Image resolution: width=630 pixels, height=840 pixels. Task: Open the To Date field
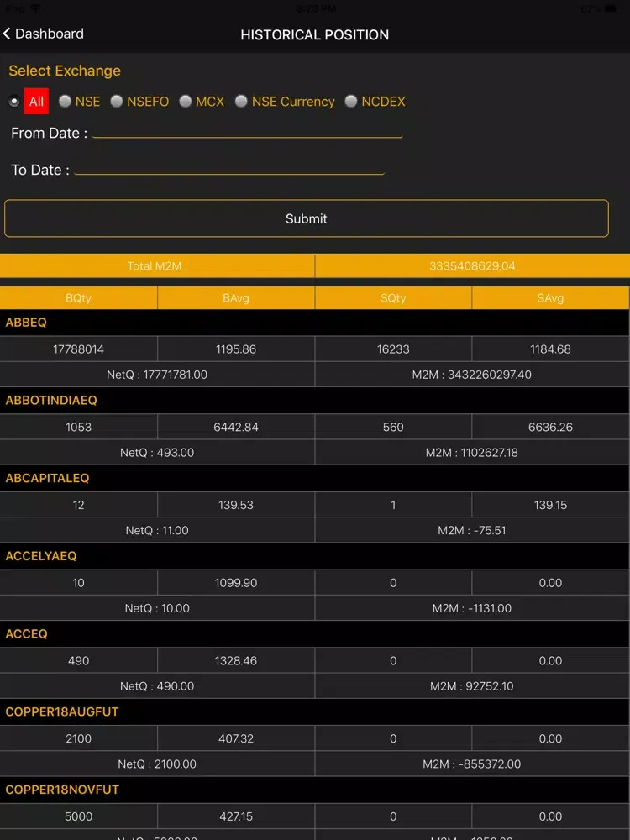pos(229,170)
